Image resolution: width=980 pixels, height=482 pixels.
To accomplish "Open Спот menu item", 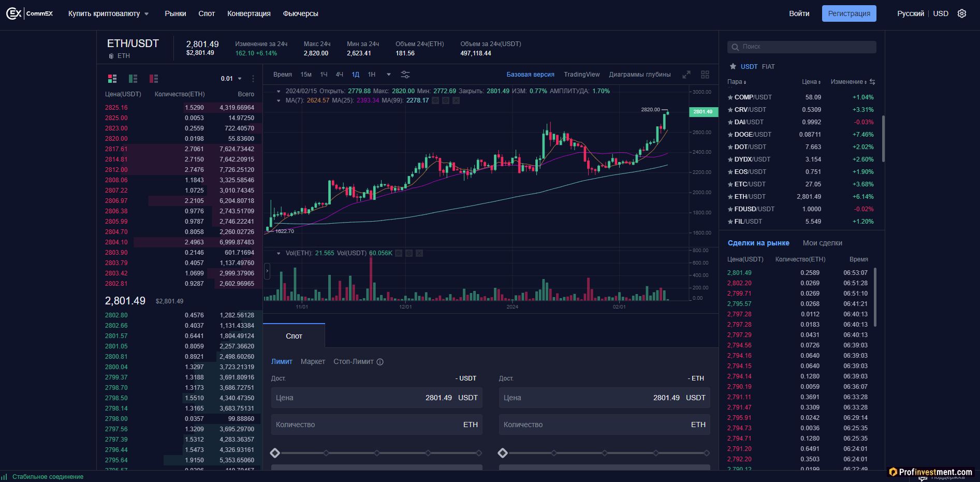I will [207, 13].
